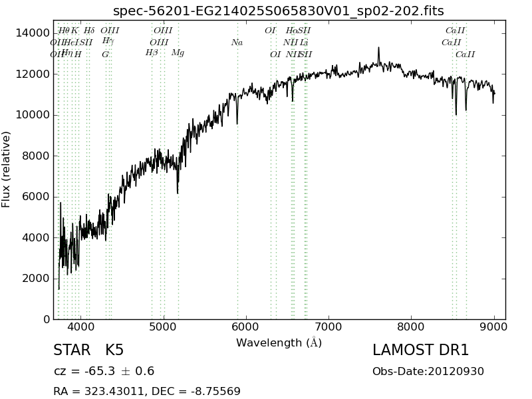The width and height of the screenshot is (532, 399).
Task: Click the y-axis tick label 10000
Action: [x=33, y=115]
